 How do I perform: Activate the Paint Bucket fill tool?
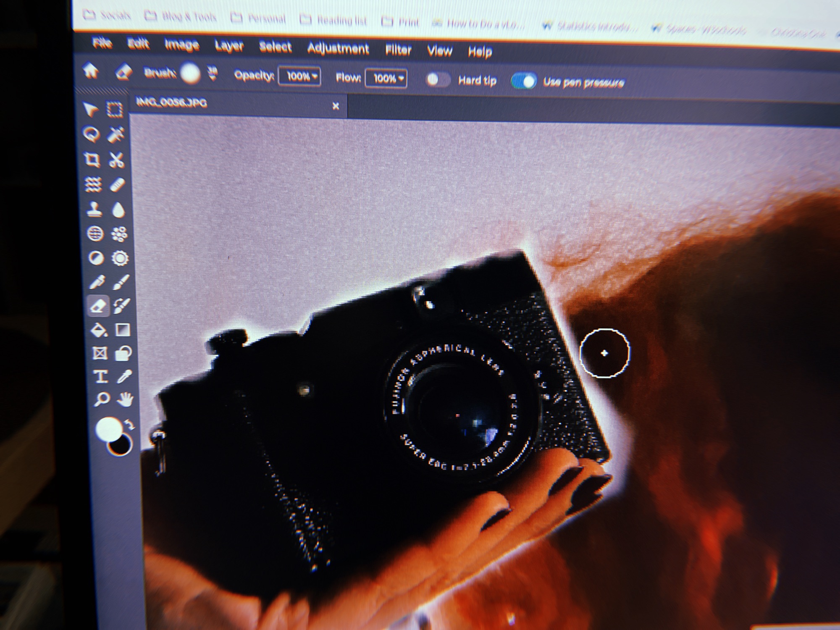[x=98, y=330]
